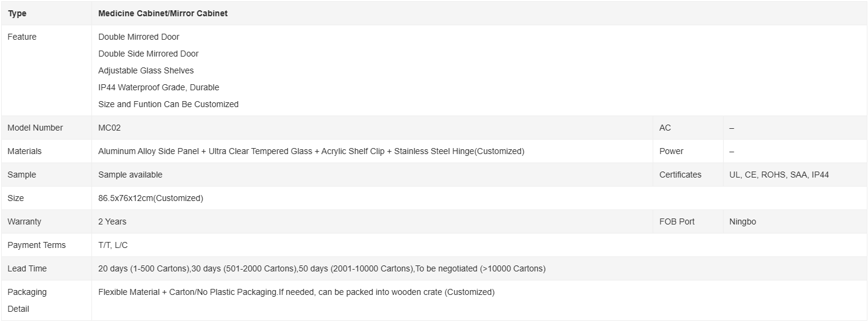This screenshot has height=322, width=868.
Task: Click the Aluminum Alloy Side Panel materials text
Action: point(311,151)
